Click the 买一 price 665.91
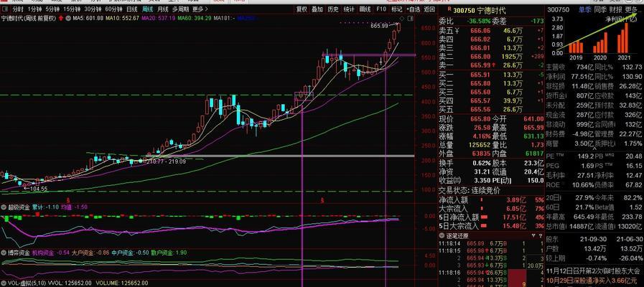This screenshot has width=644, height=287. point(480,75)
